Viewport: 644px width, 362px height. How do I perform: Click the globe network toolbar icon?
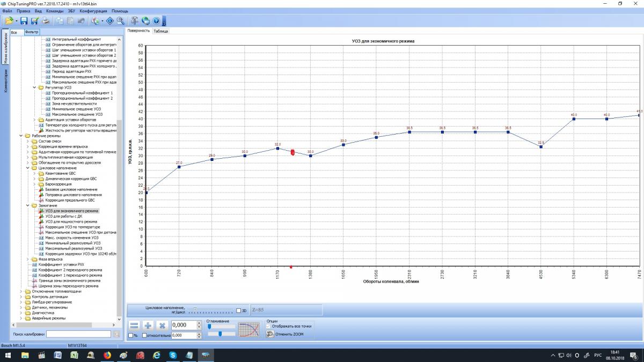[145, 21]
